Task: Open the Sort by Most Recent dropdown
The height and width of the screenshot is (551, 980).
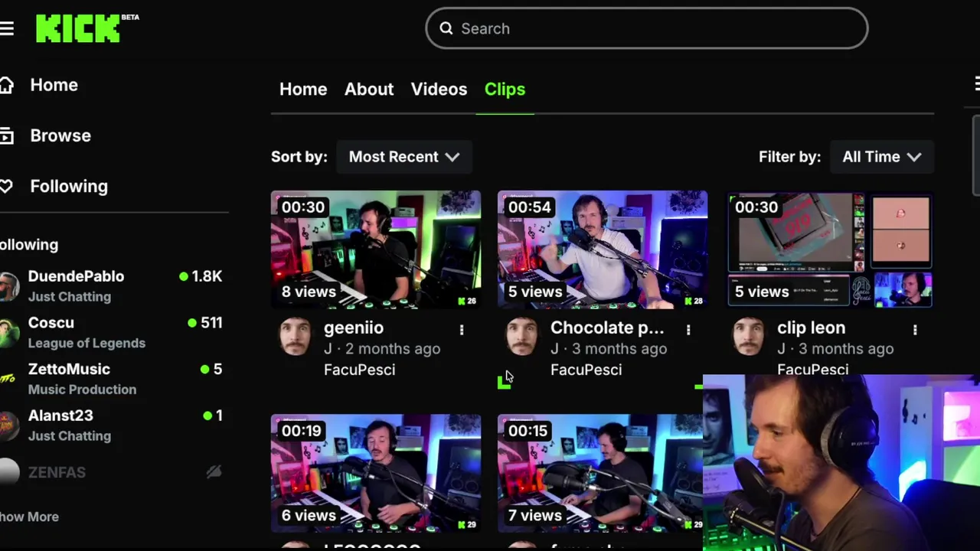Action: pyautogui.click(x=404, y=157)
